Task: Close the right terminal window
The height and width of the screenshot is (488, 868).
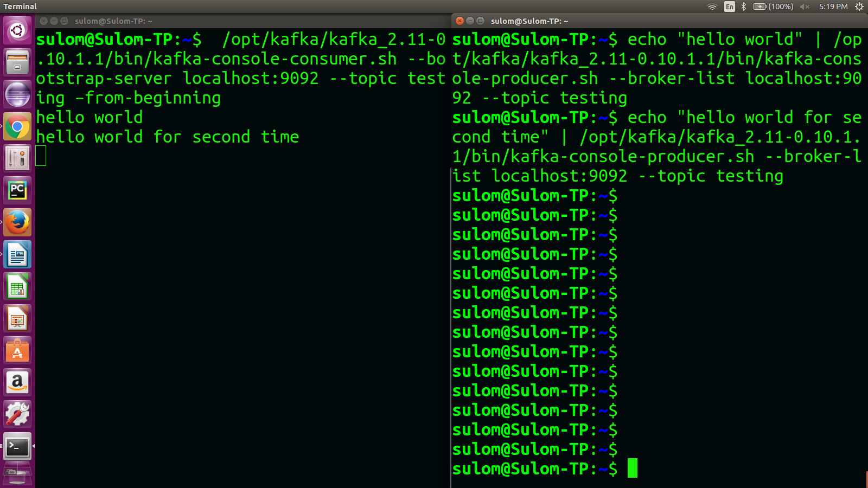Action: point(459,21)
